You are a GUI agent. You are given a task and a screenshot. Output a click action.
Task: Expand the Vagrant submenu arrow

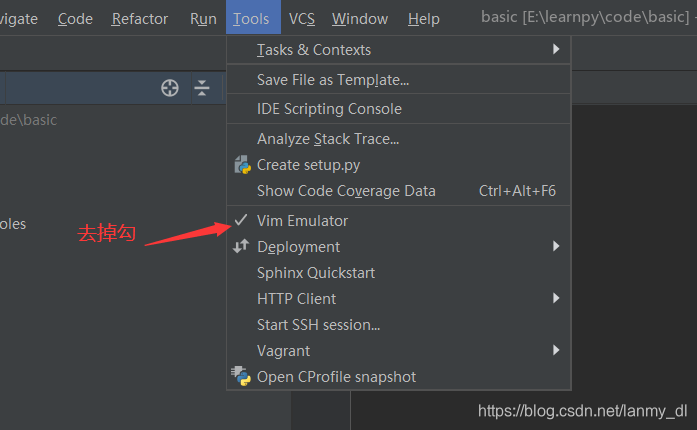click(556, 350)
